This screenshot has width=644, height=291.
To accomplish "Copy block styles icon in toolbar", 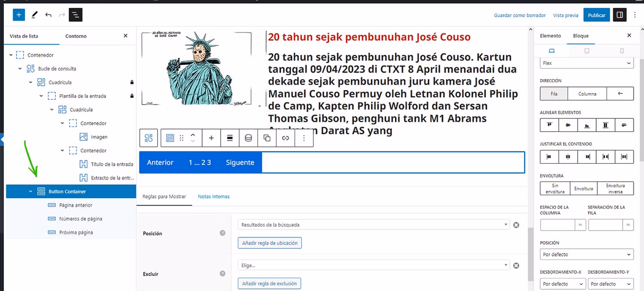I will click(267, 138).
